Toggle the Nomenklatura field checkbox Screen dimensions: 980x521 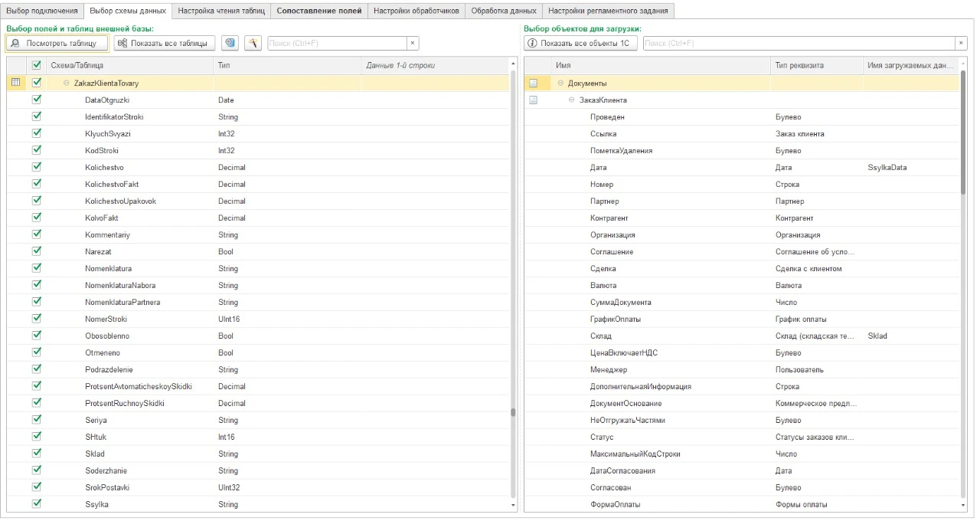(36, 268)
